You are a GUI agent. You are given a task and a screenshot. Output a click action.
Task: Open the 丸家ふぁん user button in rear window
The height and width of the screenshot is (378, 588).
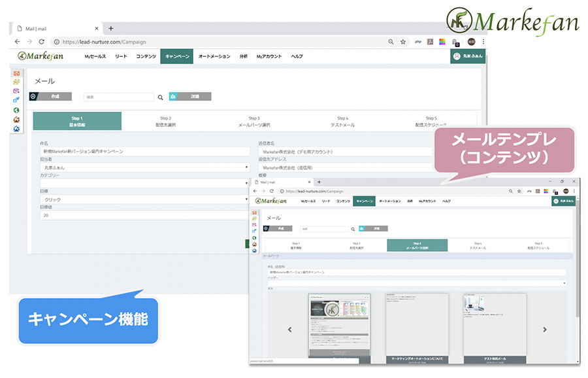click(x=468, y=56)
